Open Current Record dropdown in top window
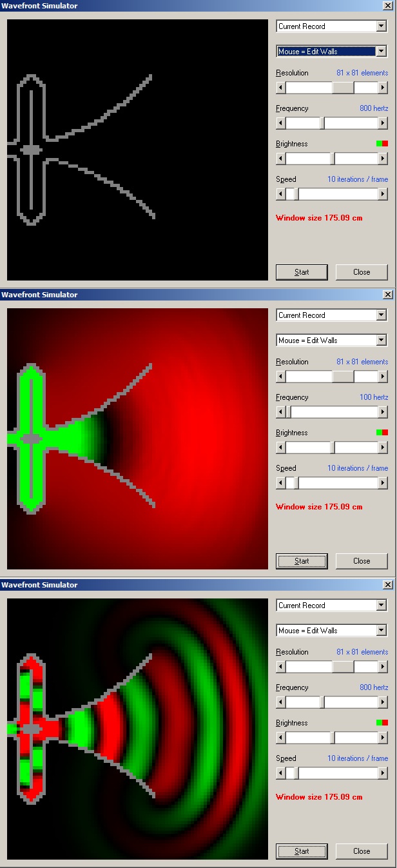 (x=332, y=26)
